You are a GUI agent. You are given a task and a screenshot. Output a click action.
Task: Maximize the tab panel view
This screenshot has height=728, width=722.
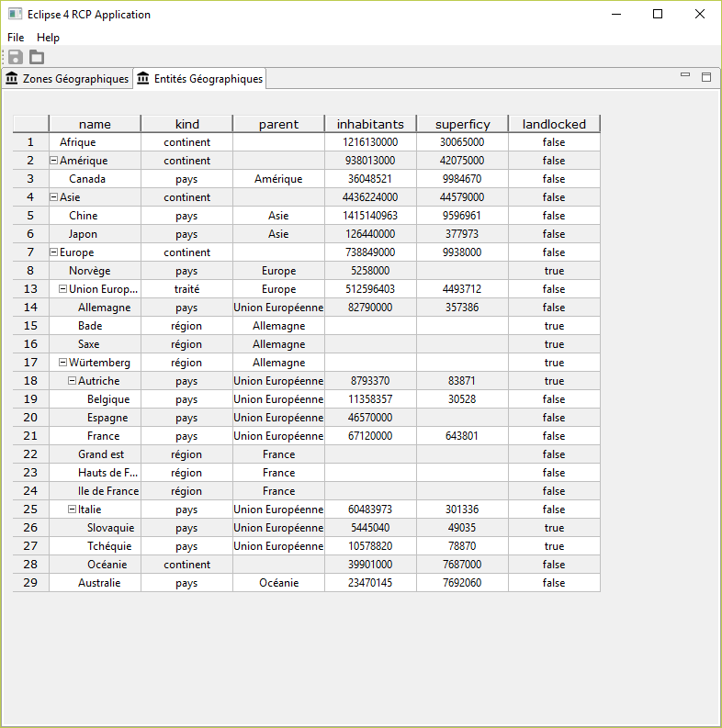coord(706,77)
